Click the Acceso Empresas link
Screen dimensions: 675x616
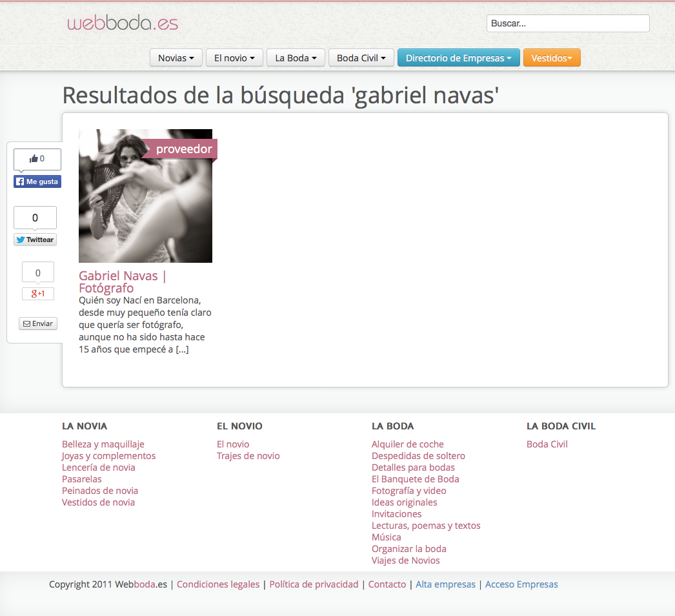coord(521,584)
